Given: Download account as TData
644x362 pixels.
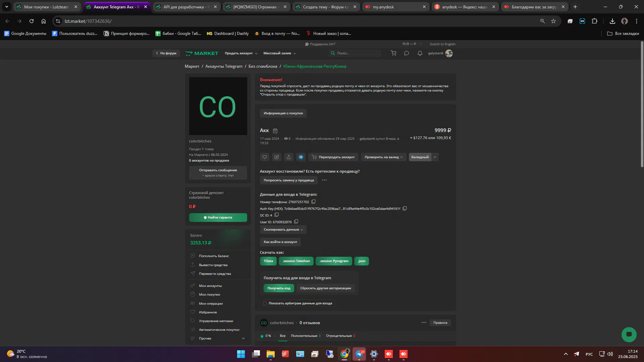Looking at the screenshot, I should [268, 261].
